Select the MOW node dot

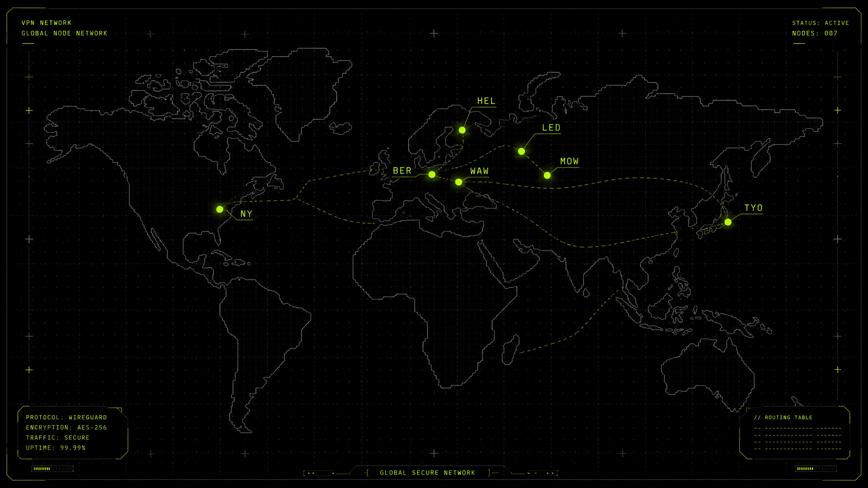coord(547,175)
